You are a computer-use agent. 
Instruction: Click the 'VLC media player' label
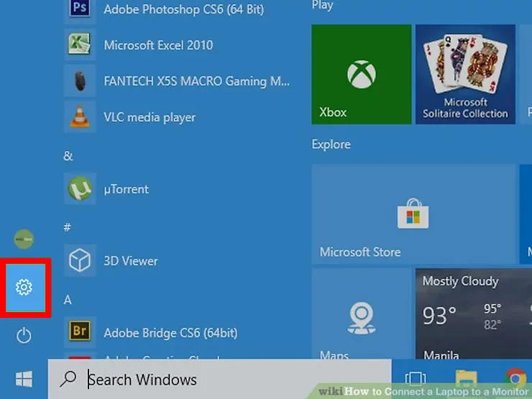click(x=150, y=117)
